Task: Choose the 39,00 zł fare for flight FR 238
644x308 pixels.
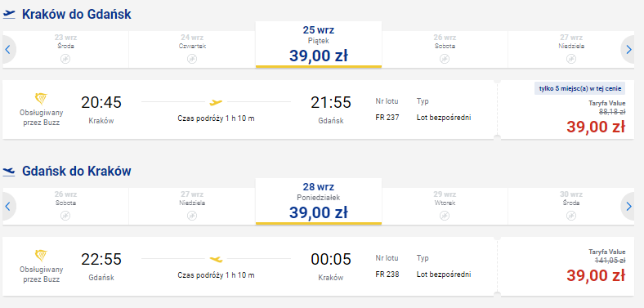Action: pyautogui.click(x=596, y=275)
